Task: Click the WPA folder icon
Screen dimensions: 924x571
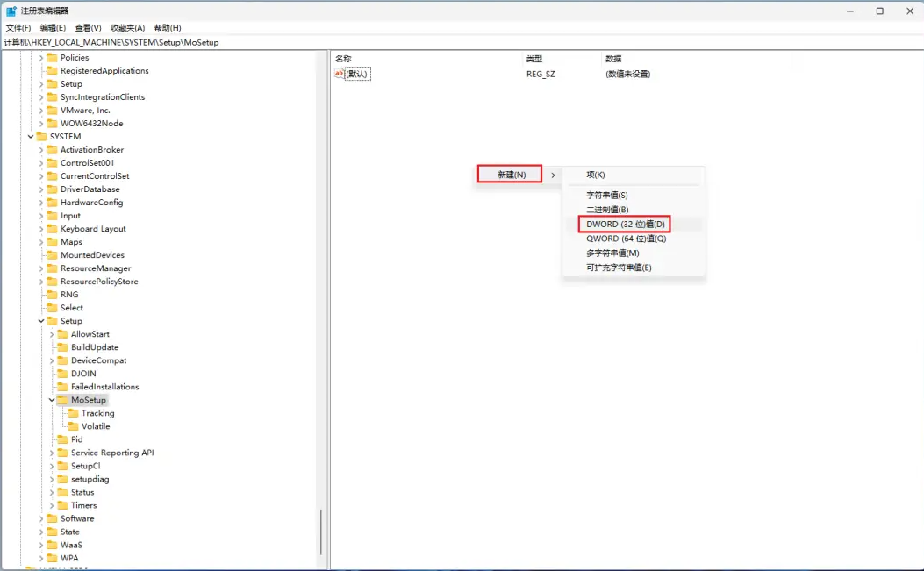Action: (x=53, y=558)
